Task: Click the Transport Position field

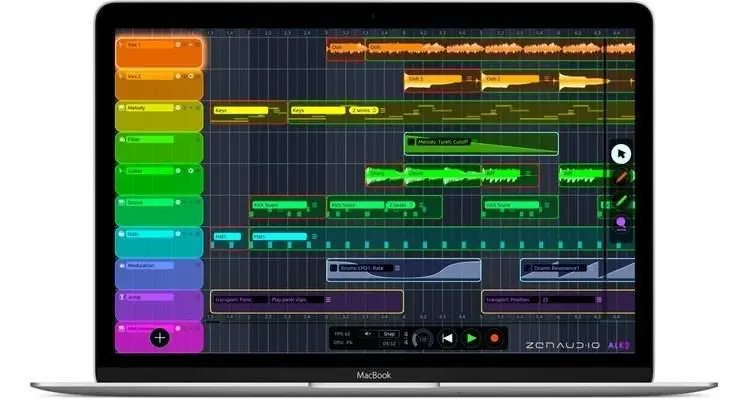Action: (x=511, y=299)
